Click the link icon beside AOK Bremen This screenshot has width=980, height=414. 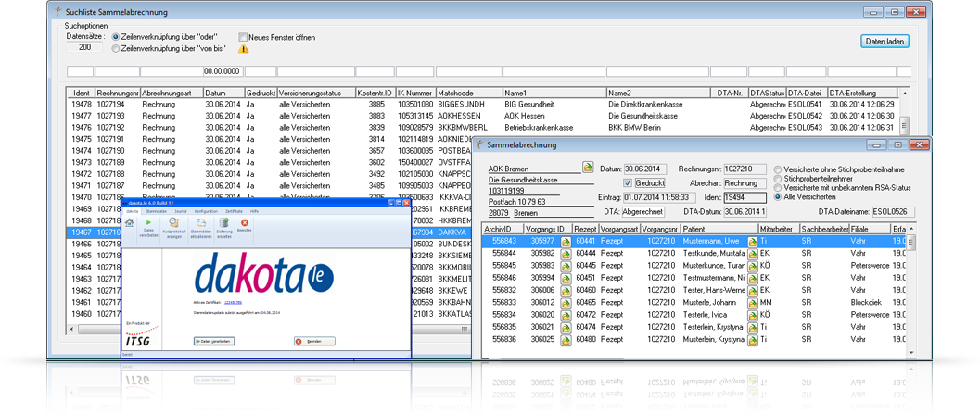(587, 168)
